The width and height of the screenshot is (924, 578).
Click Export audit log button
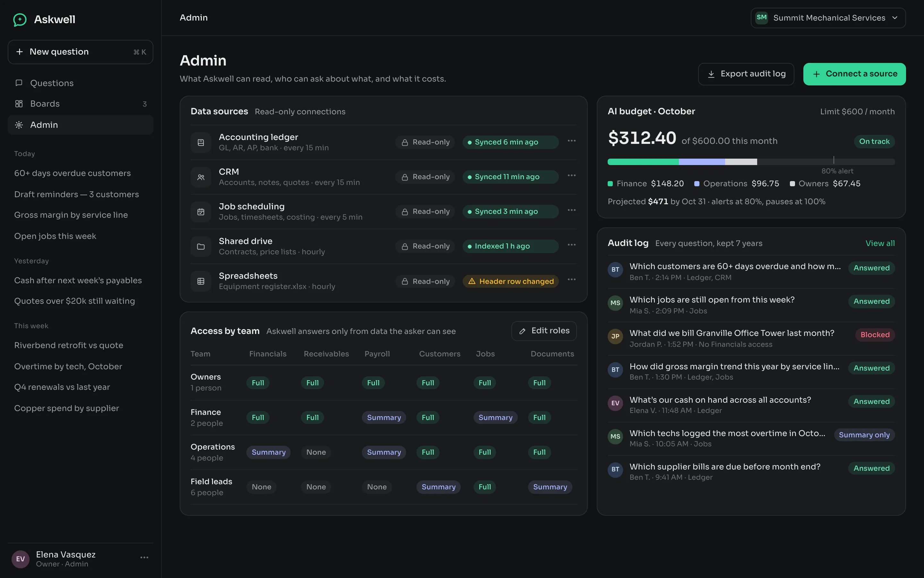pyautogui.click(x=746, y=74)
